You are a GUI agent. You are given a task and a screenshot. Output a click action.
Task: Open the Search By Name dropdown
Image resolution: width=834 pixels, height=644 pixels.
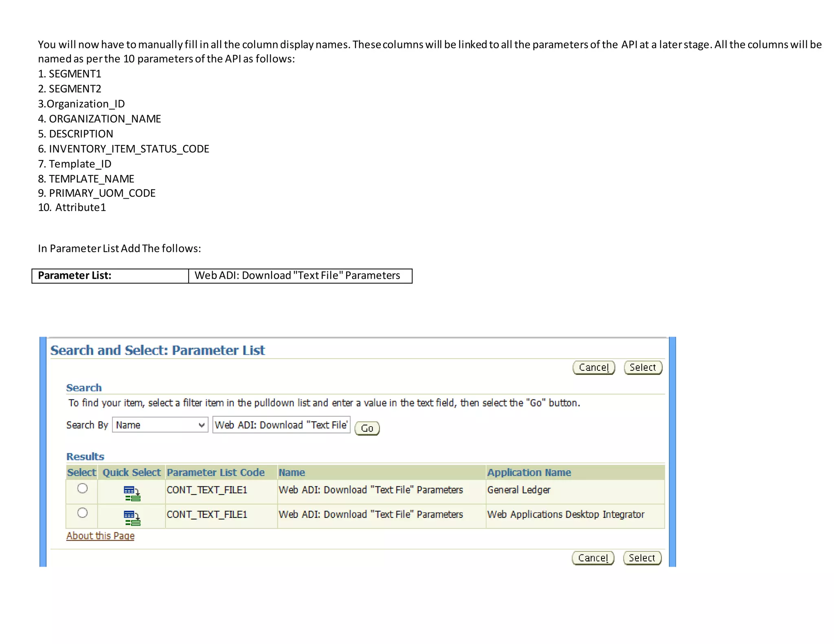pyautogui.click(x=160, y=425)
